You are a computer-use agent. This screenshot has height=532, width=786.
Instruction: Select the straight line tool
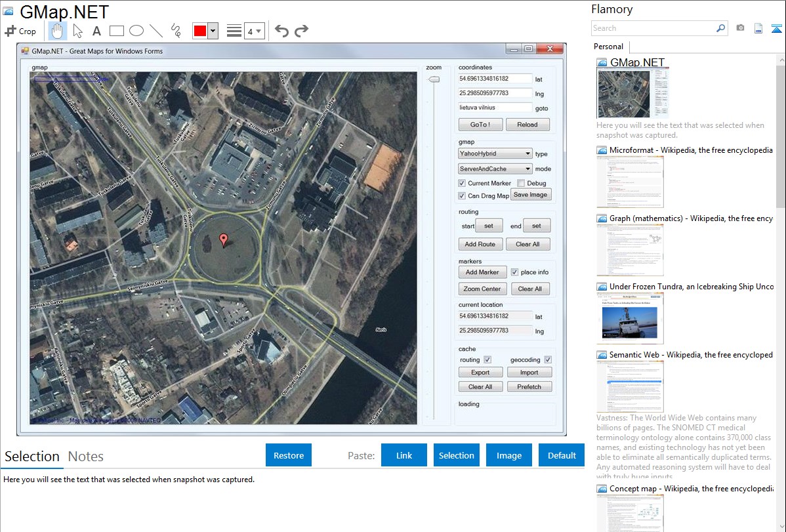pyautogui.click(x=156, y=31)
